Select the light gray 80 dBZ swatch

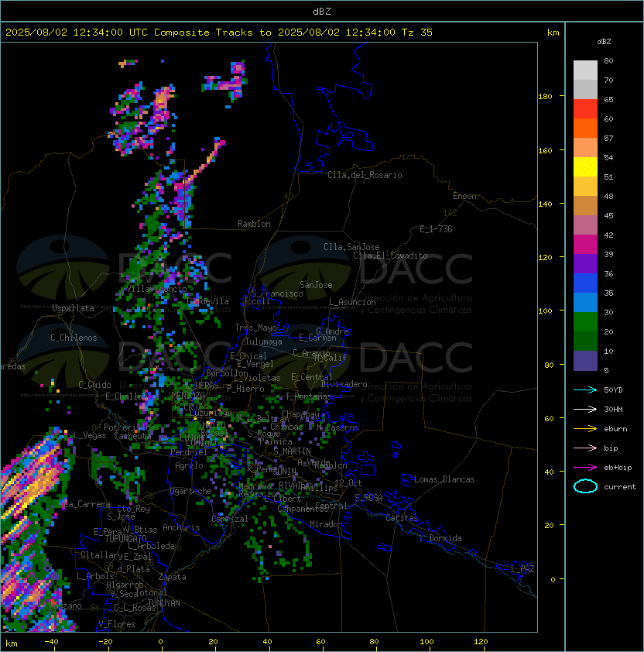click(585, 70)
